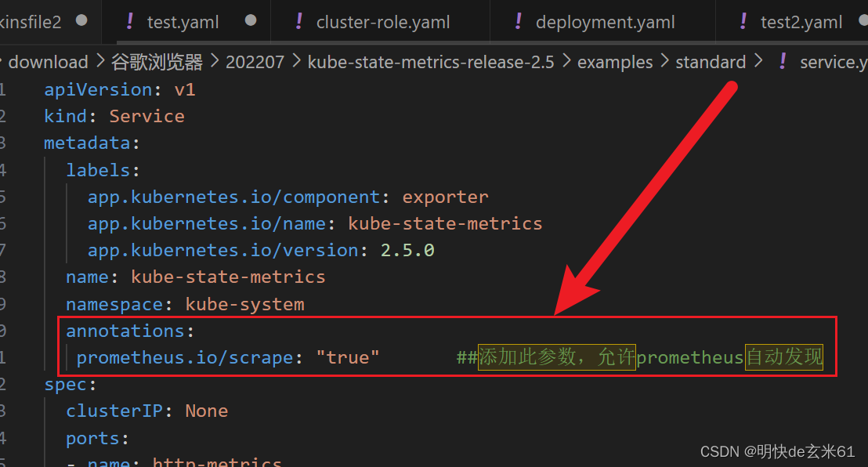Viewport: 868px width, 467px height.
Task: Click the YAML icon on cluster-role.yaml tab
Action: coord(299,22)
